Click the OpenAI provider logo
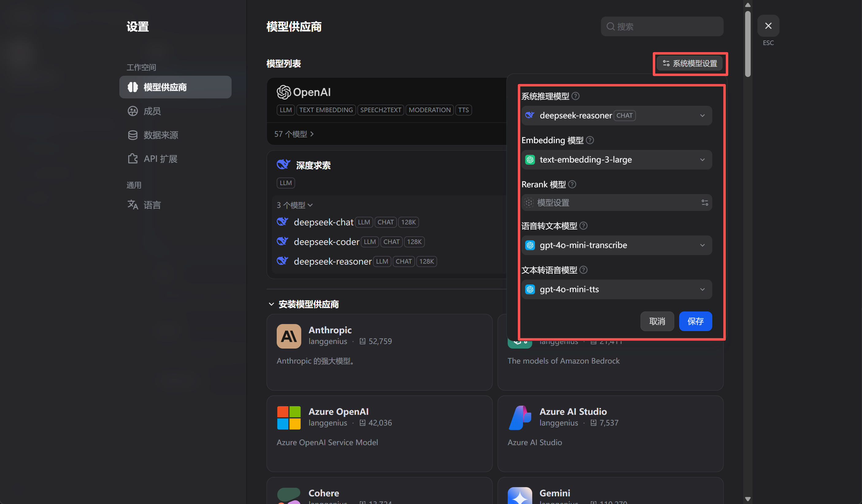This screenshot has width=862, height=504. (x=304, y=92)
